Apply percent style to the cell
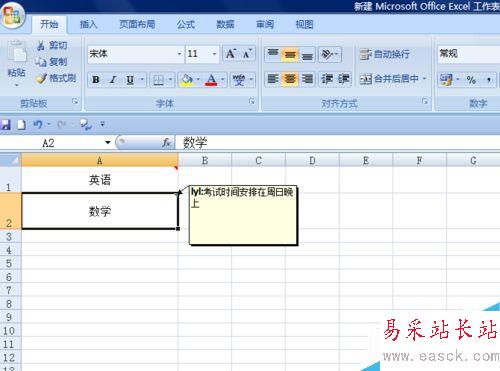 tap(471, 80)
